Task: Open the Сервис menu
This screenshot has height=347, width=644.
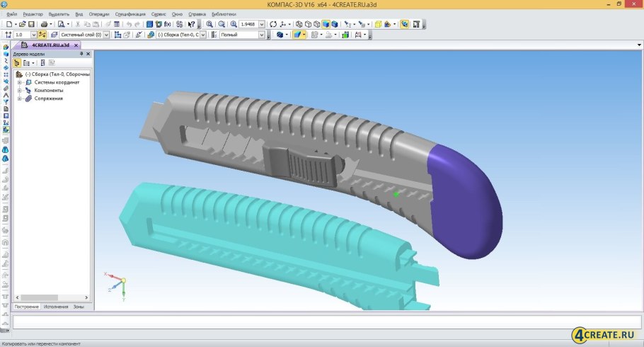Action: [159, 14]
